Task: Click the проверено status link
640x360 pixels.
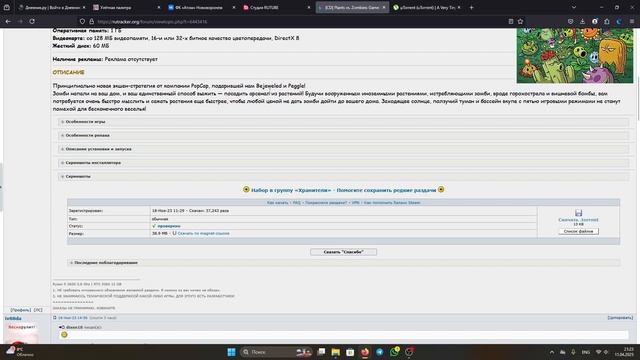Action: coord(169,226)
